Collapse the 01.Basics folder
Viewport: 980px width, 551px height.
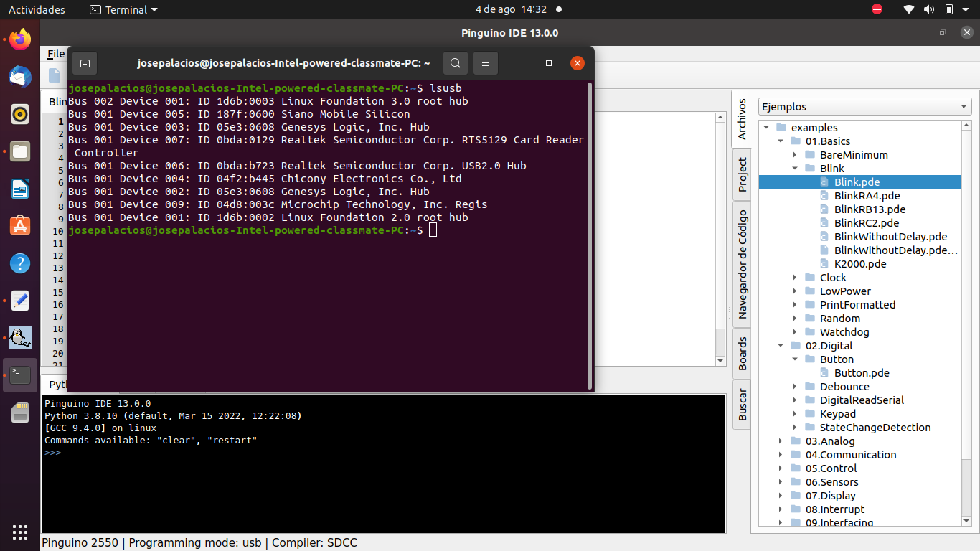point(781,141)
